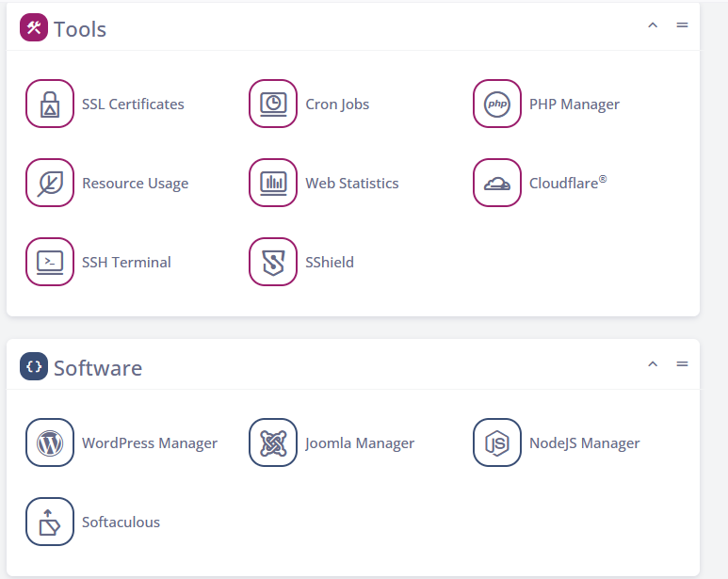Open the Joomla Manager icon

(x=273, y=442)
